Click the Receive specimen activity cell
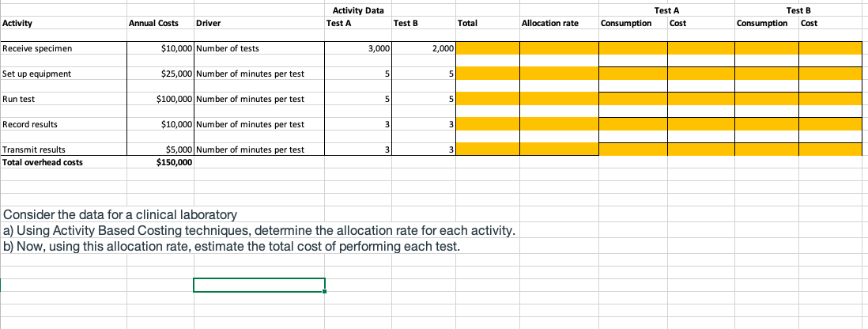Image resolution: width=868 pixels, height=329 pixels. pyautogui.click(x=63, y=48)
